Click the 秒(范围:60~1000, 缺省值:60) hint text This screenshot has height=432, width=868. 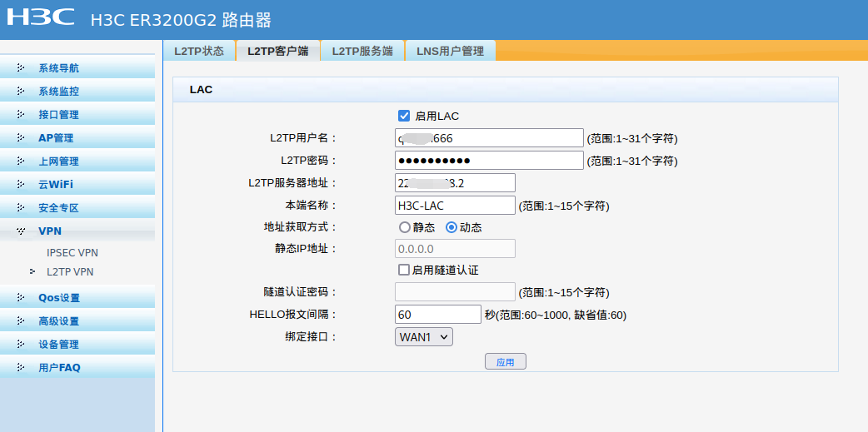click(556, 315)
